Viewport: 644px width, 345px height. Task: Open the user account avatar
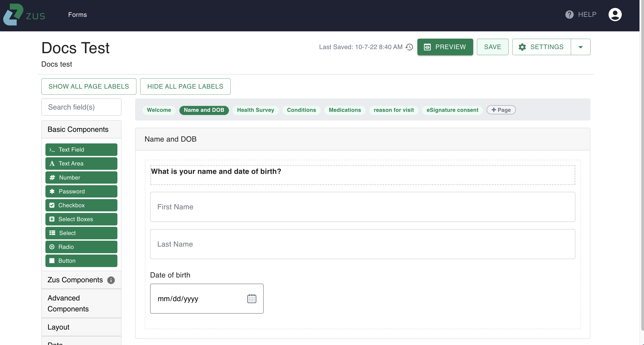[x=615, y=15]
